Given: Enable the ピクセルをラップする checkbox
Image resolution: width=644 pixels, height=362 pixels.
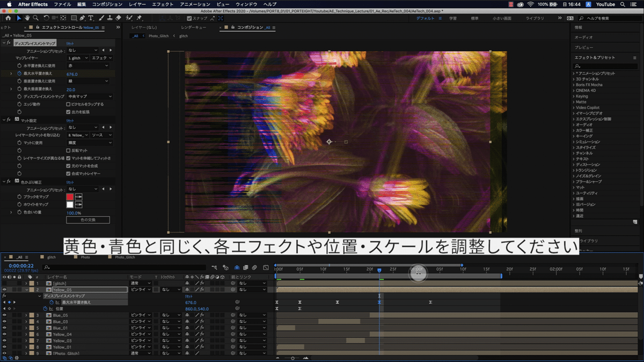Looking at the screenshot, I should (68, 104).
